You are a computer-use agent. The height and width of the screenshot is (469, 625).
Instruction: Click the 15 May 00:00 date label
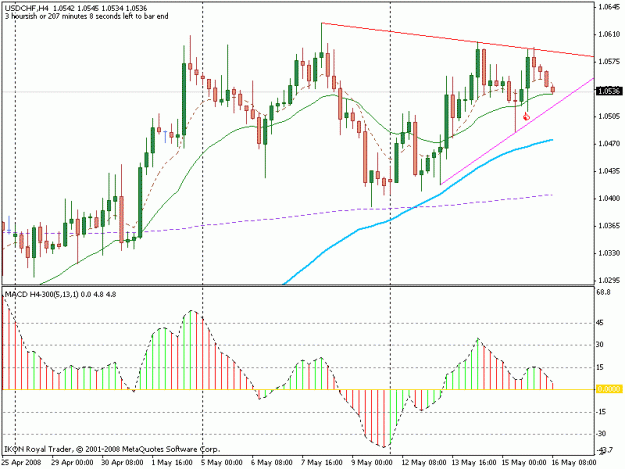point(524,462)
